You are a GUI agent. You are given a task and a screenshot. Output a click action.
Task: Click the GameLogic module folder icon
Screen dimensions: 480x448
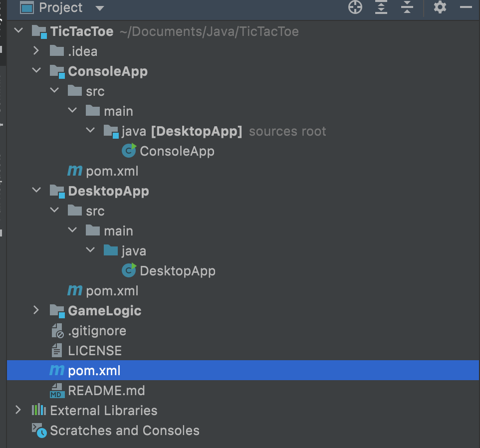coord(57,311)
